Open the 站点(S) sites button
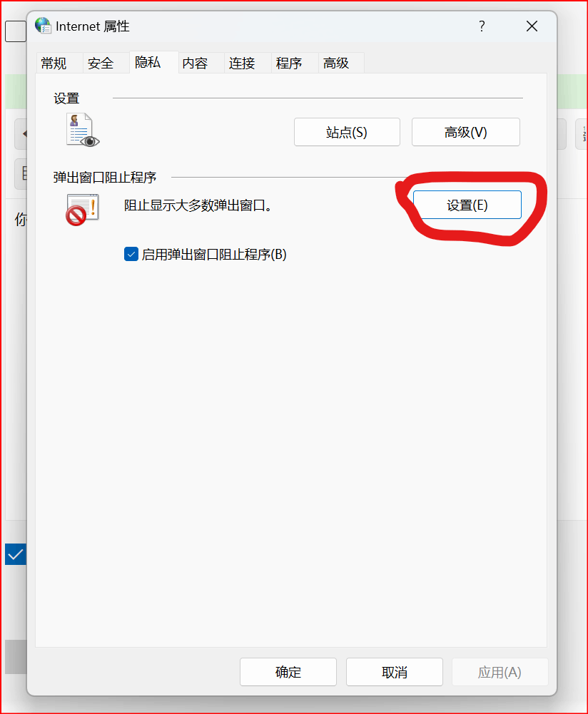Image resolution: width=588 pixels, height=714 pixels. point(347,132)
